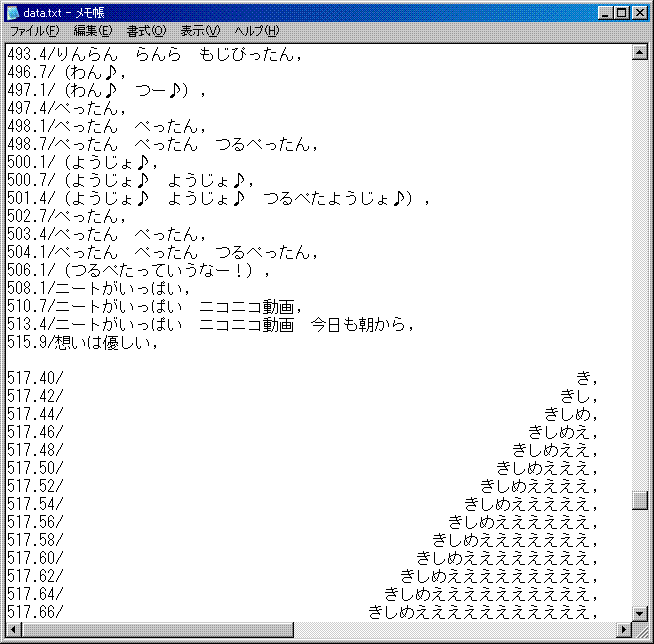This screenshot has width=654, height=644.
Task: Close the data.txt Notepad window
Action: point(639,13)
